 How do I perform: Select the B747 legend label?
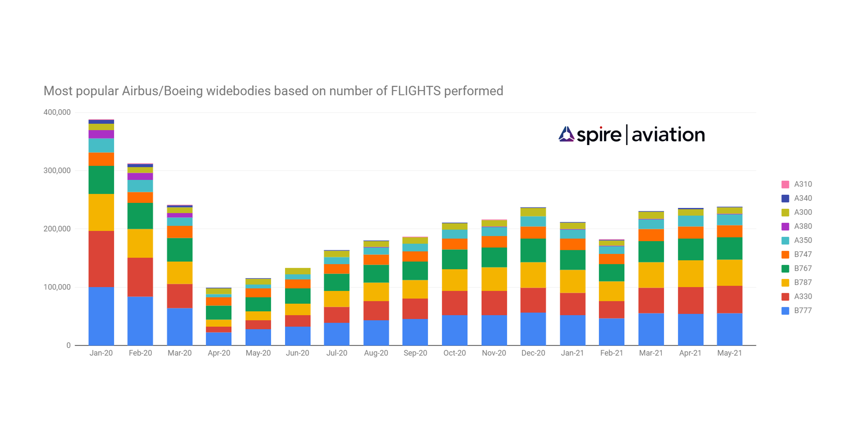click(803, 254)
